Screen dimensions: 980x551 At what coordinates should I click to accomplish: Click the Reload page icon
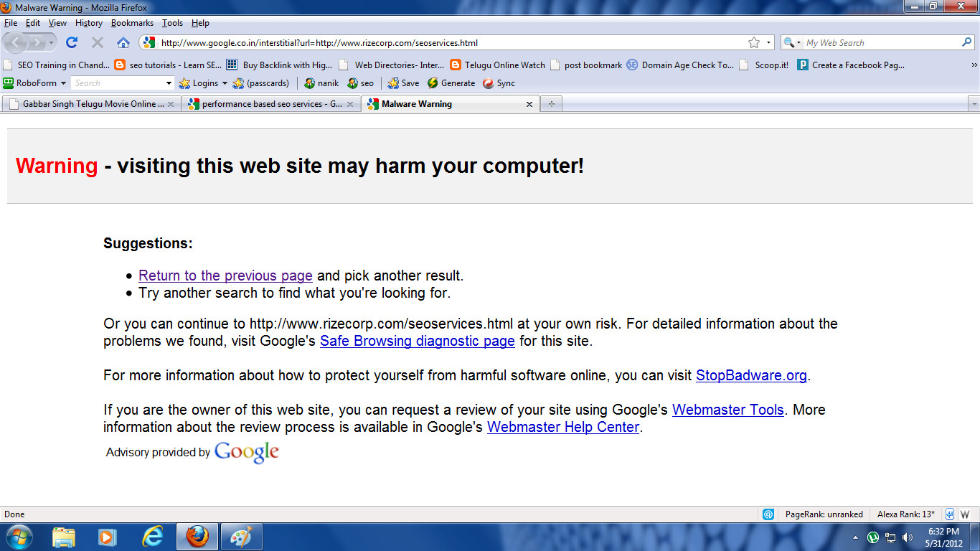[x=72, y=43]
